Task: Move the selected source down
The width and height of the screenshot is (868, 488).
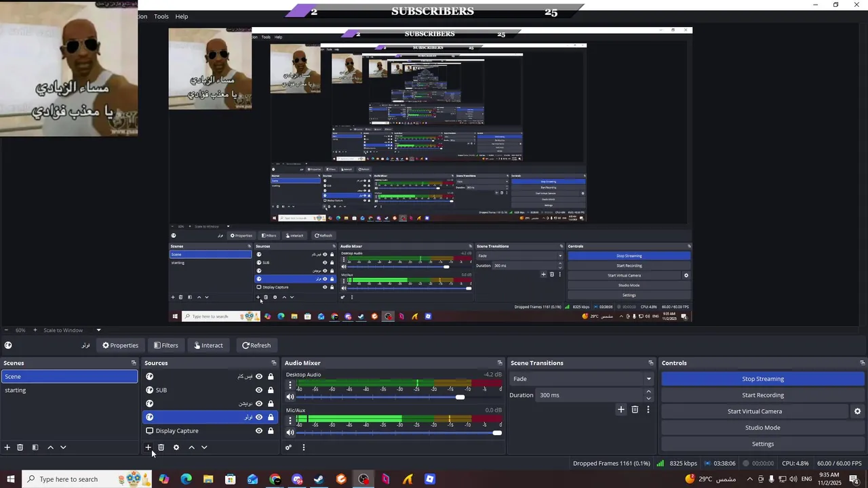Action: [204, 447]
